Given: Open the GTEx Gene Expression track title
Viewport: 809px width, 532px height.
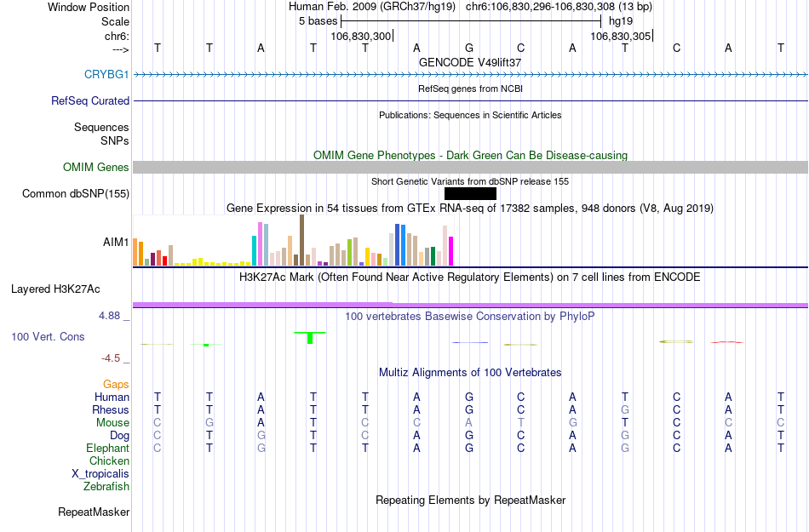Looking at the screenshot, I should pos(470,209).
